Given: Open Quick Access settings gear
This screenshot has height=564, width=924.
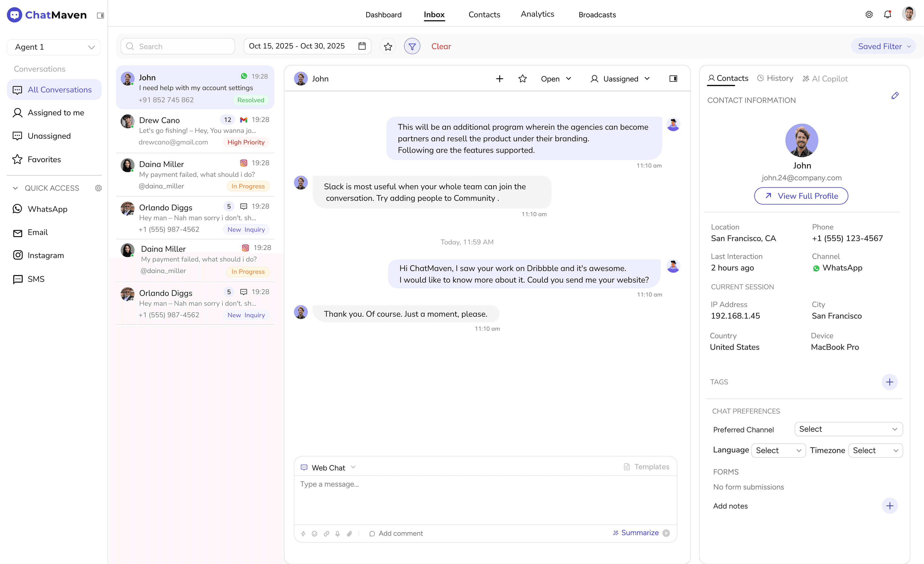Looking at the screenshot, I should click(98, 188).
